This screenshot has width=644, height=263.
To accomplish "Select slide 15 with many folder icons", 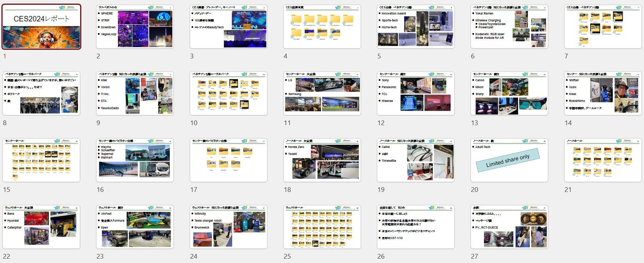I will (x=41, y=160).
